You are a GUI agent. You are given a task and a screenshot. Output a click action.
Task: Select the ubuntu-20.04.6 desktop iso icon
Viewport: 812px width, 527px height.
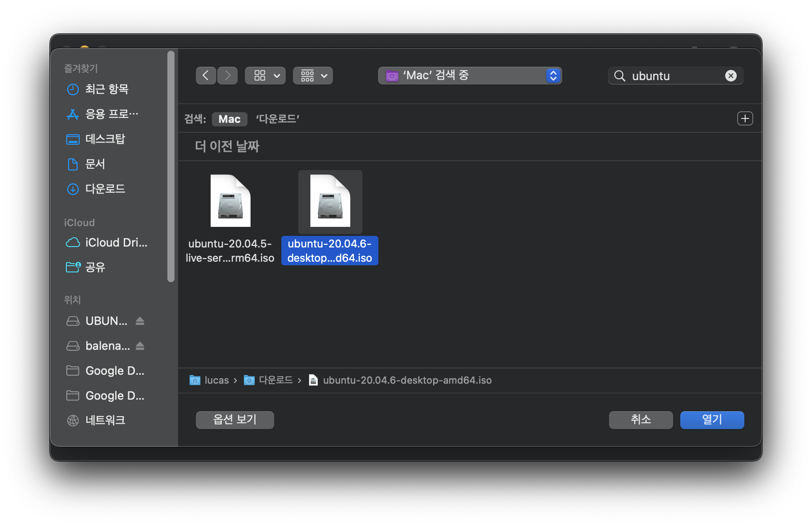pyautogui.click(x=330, y=201)
